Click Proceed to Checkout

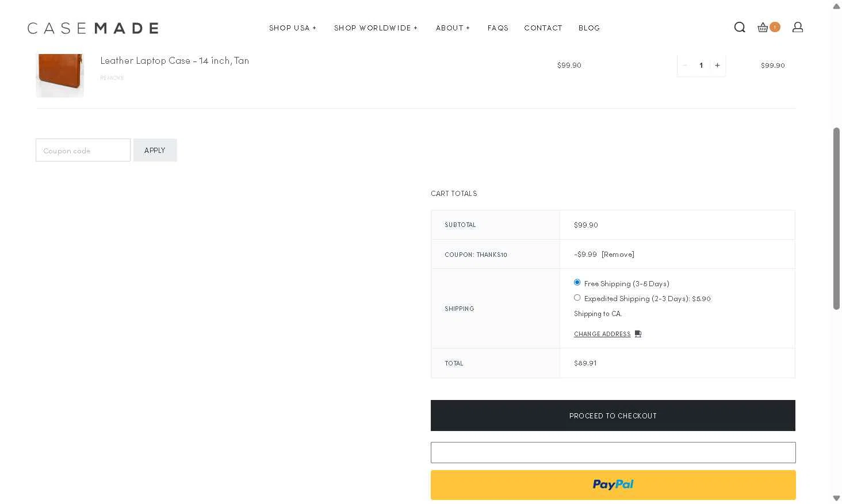613,415
